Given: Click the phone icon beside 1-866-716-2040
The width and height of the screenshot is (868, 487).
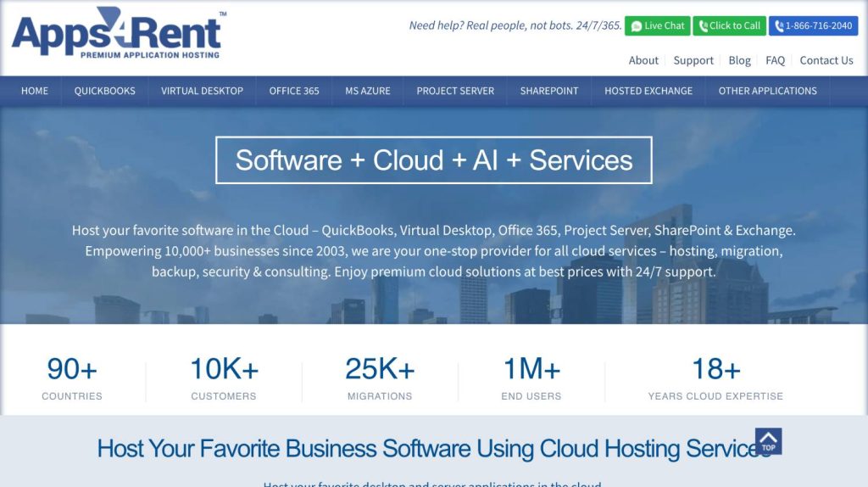Looking at the screenshot, I should (x=779, y=26).
